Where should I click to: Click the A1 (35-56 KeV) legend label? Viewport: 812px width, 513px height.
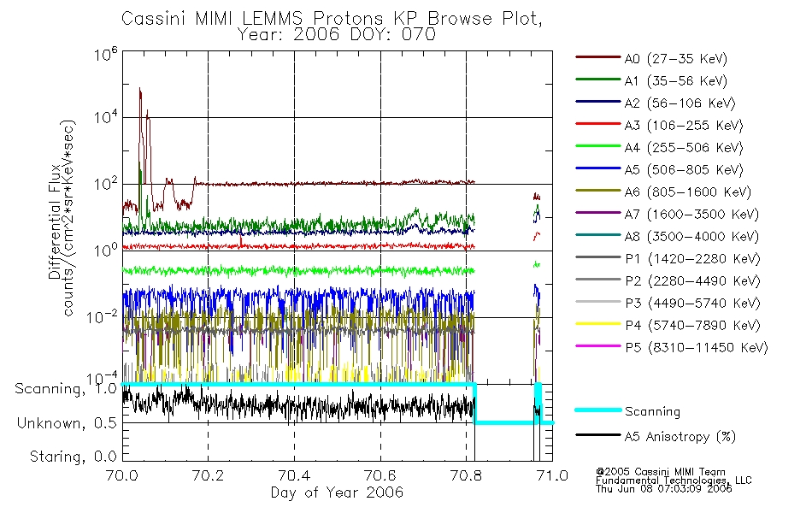tap(676, 81)
